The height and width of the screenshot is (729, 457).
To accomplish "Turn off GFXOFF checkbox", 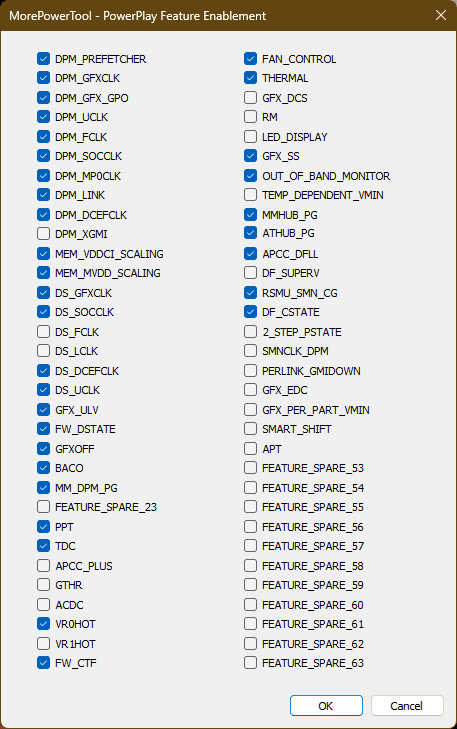I will click(x=43, y=449).
